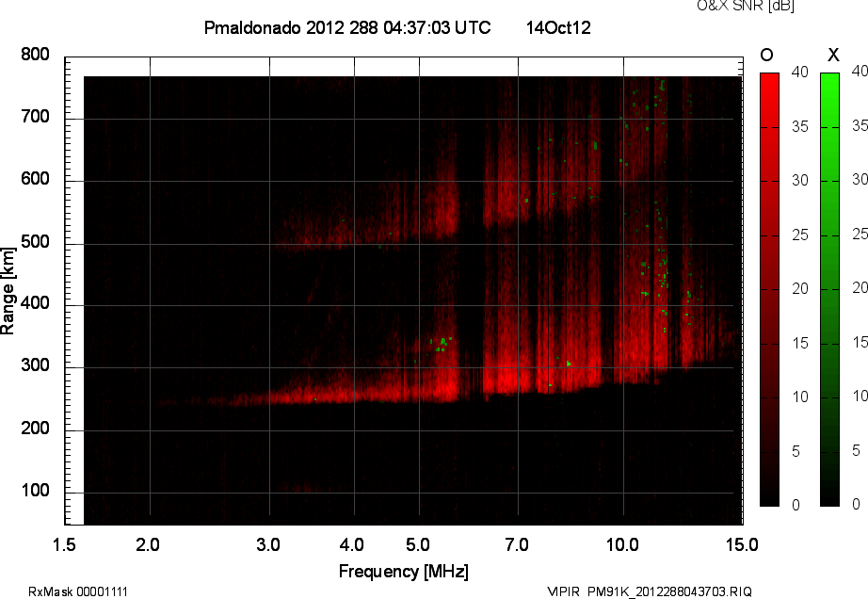Image resolution: width=868 pixels, height=599 pixels.
Task: Click the 10.0 MHz frequency axis label
Action: click(x=622, y=544)
